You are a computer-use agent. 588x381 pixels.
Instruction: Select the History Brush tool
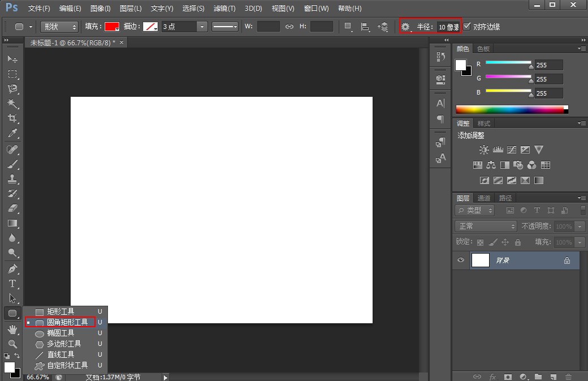12,194
